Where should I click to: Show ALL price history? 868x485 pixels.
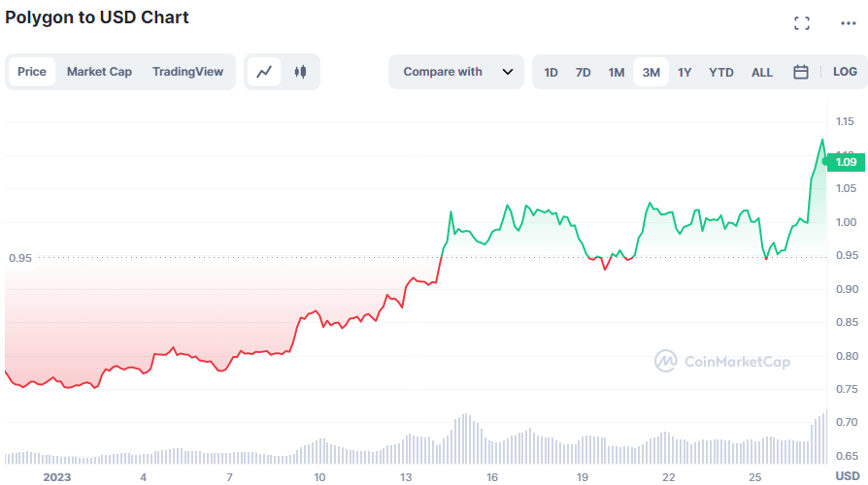(x=762, y=72)
